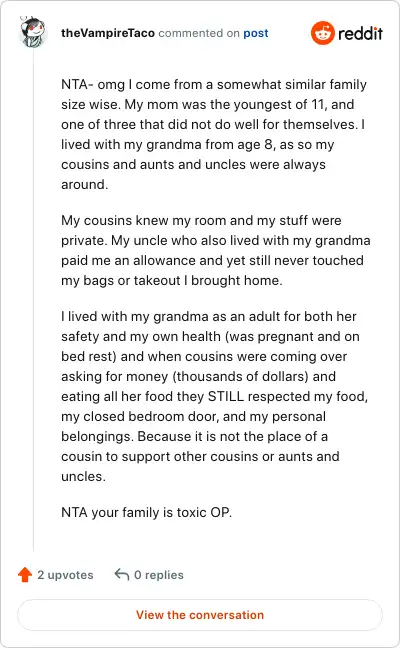Click the "commented on" text in header
Image resolution: width=400 pixels, height=648 pixels.
pos(199,33)
